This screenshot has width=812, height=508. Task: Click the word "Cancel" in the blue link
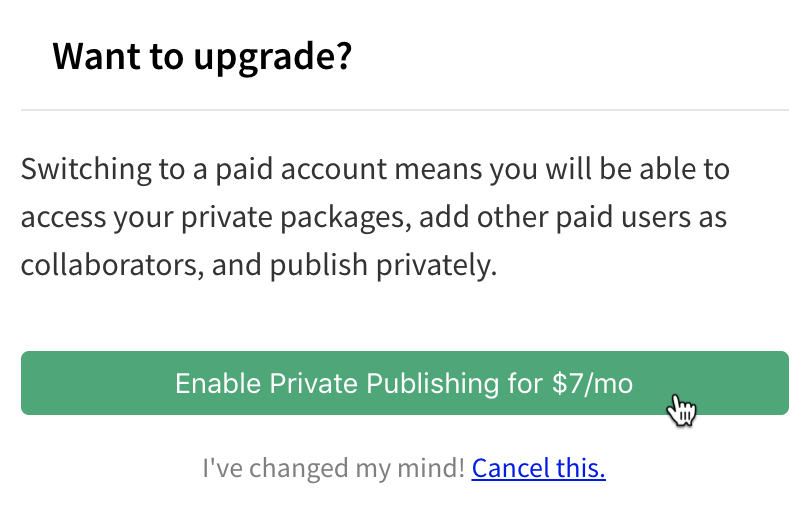(x=506, y=468)
